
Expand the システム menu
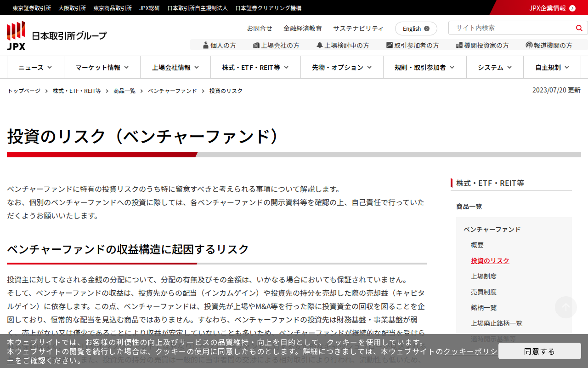click(x=495, y=68)
